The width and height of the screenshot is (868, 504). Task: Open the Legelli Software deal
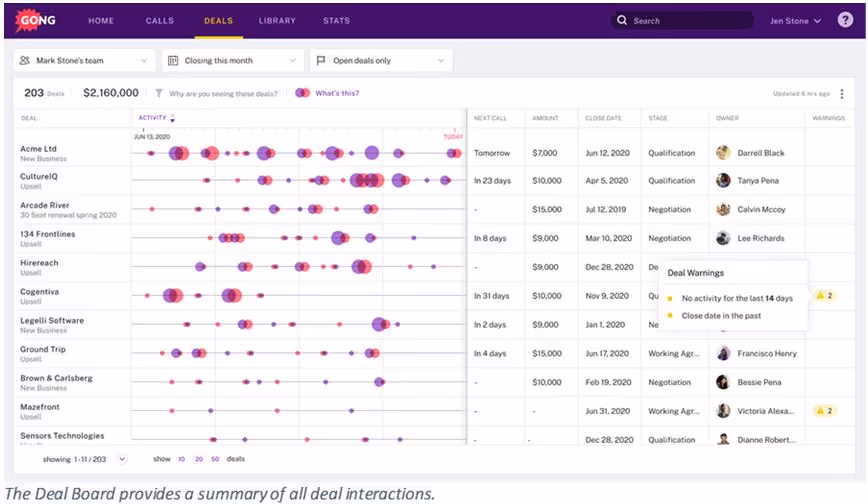tap(52, 320)
